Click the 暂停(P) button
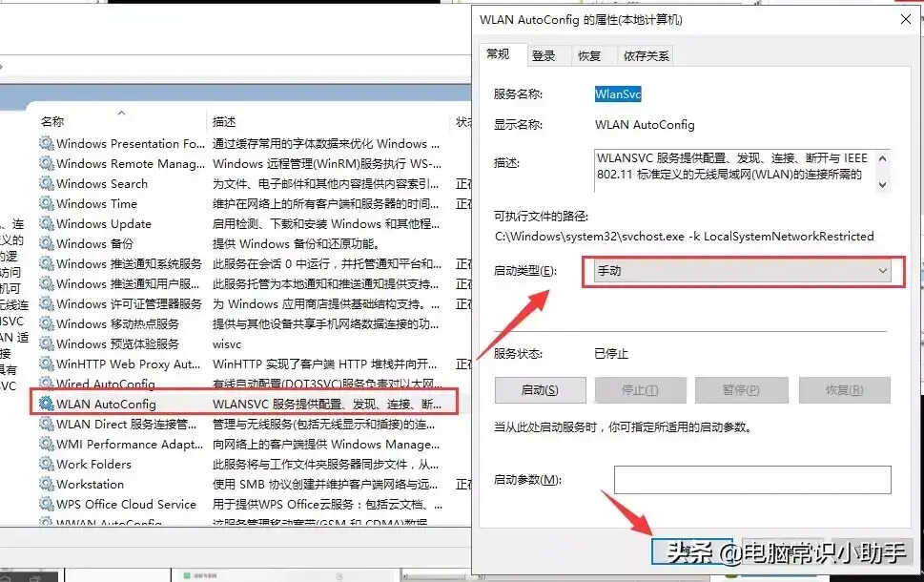The width and height of the screenshot is (924, 582). (741, 390)
